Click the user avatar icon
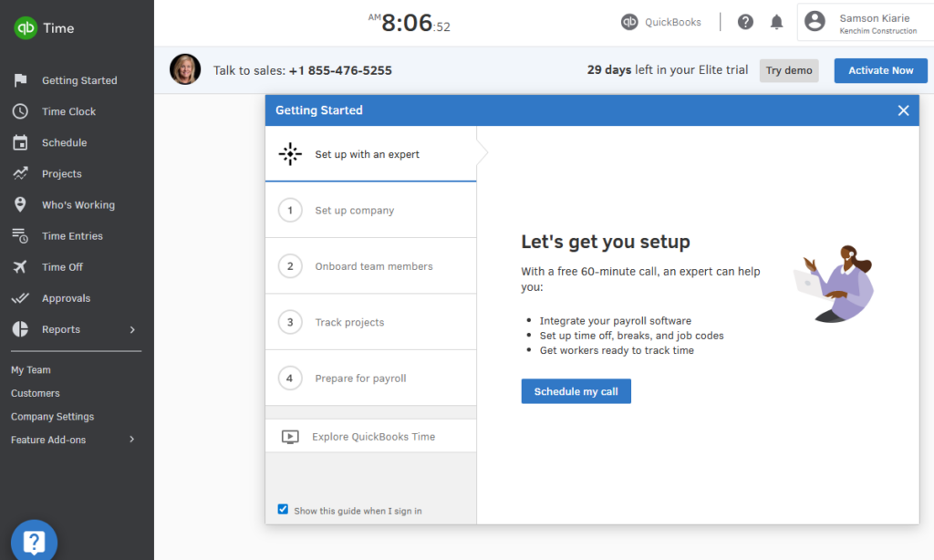Screen dimensions: 934x560 (815, 22)
